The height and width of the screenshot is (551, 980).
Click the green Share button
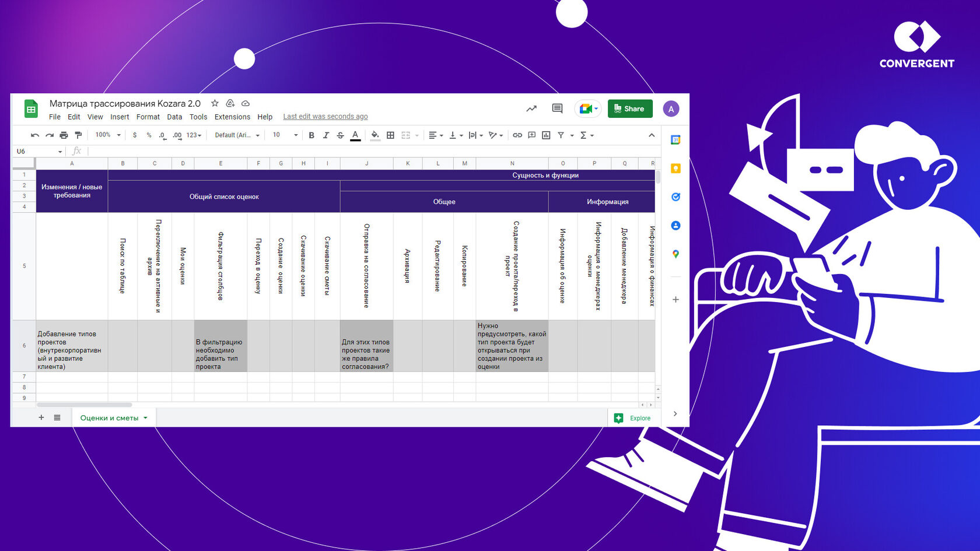(x=630, y=108)
